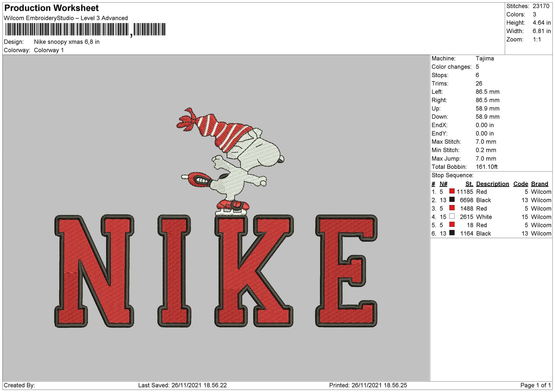Click the Right value '86.5 mm'
The image size is (555, 392).
point(487,100)
